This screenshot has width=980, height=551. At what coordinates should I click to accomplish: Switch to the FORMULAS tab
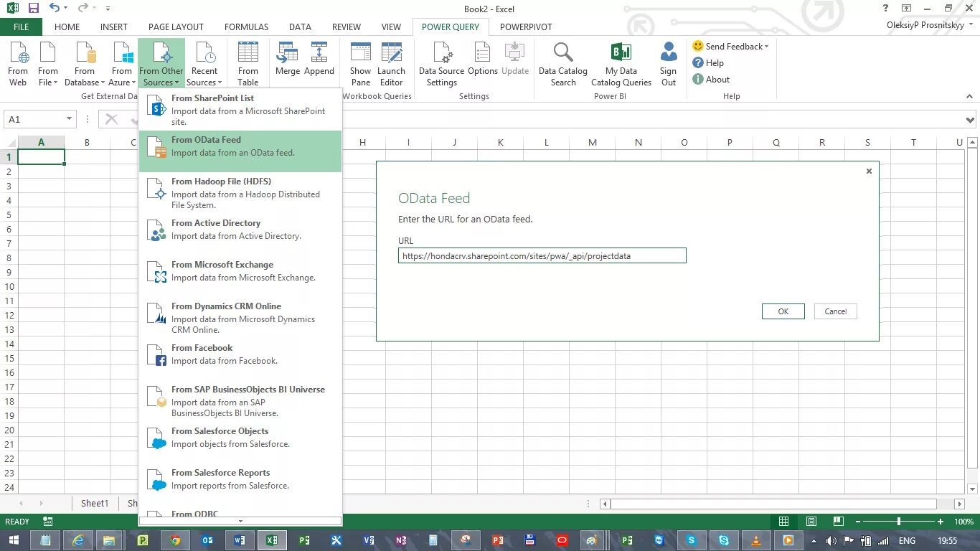coord(246,27)
